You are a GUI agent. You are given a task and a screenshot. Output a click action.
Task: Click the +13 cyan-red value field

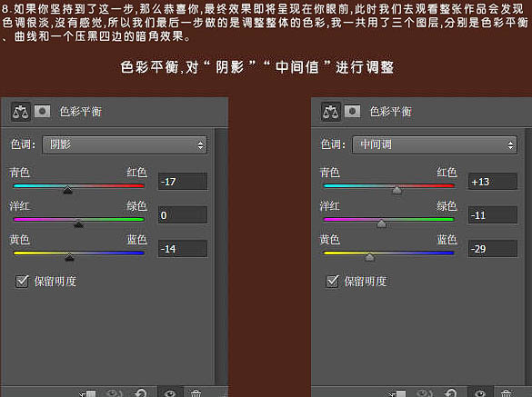(x=493, y=182)
